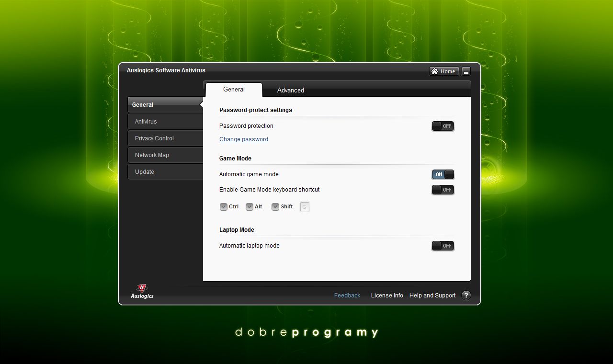Open the Network Map section
The height and width of the screenshot is (364, 613).
coord(165,155)
